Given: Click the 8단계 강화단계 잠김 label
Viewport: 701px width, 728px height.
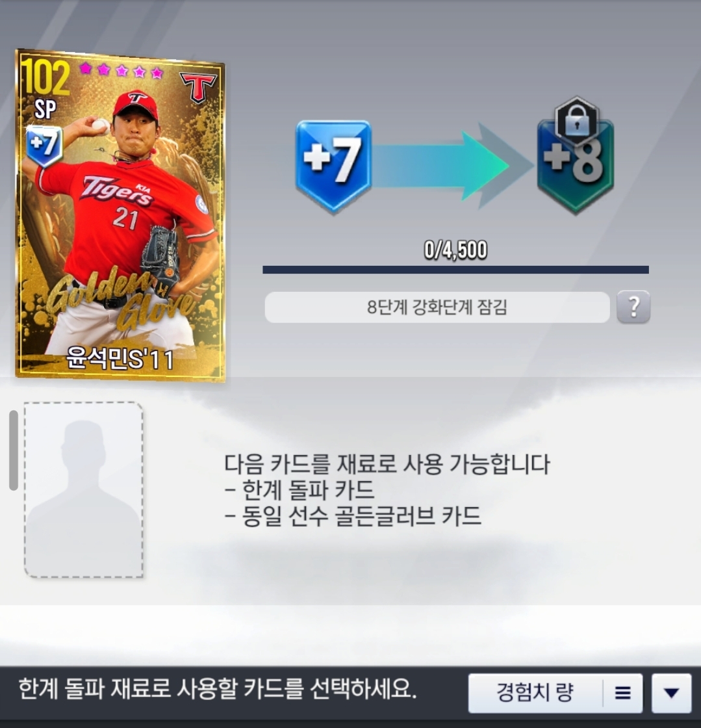Looking at the screenshot, I should 437,307.
